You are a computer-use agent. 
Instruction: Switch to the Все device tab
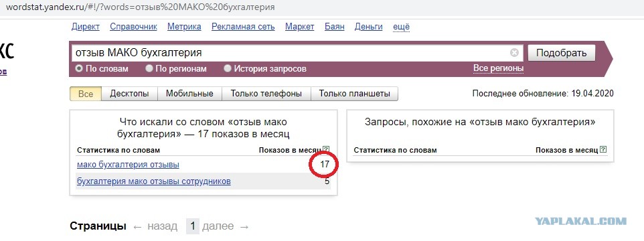(x=86, y=94)
